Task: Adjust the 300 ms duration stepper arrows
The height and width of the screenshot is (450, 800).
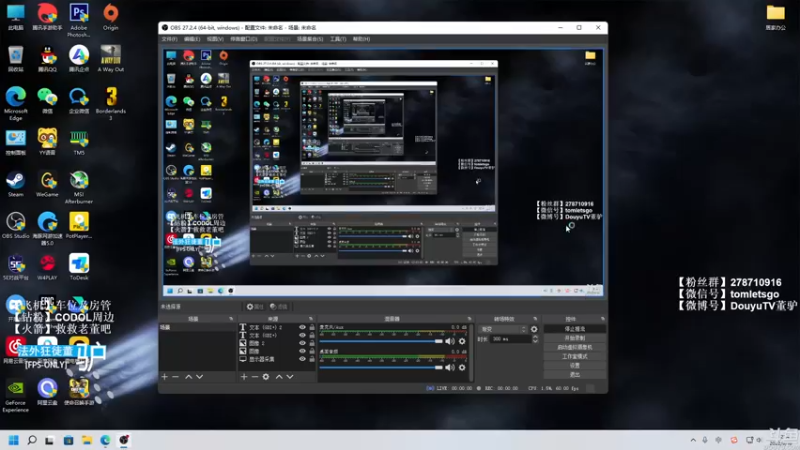Action: (x=535, y=339)
